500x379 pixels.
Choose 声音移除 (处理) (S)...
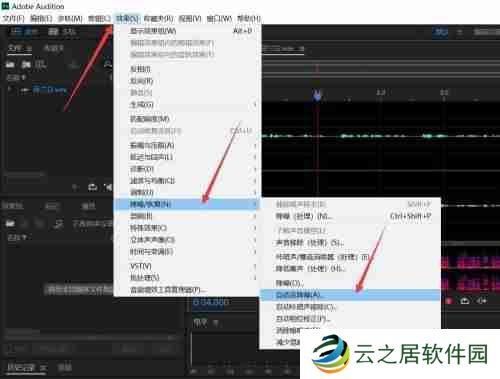(x=350, y=243)
